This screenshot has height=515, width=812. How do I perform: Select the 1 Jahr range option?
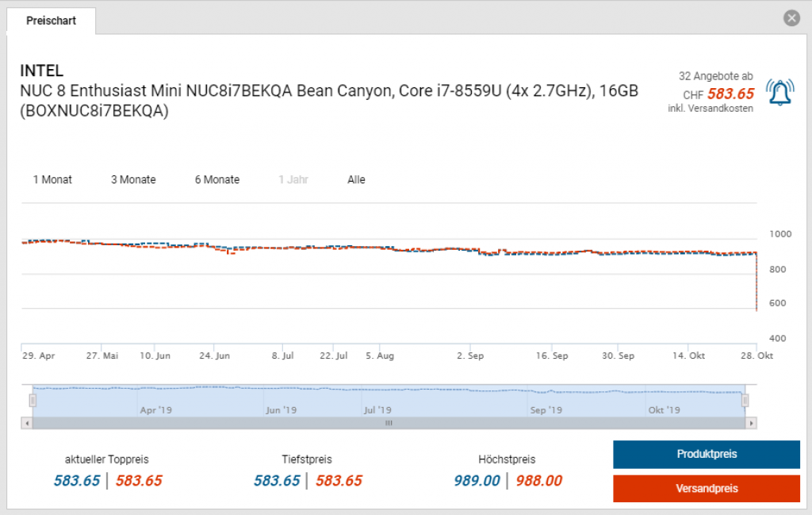(x=293, y=179)
